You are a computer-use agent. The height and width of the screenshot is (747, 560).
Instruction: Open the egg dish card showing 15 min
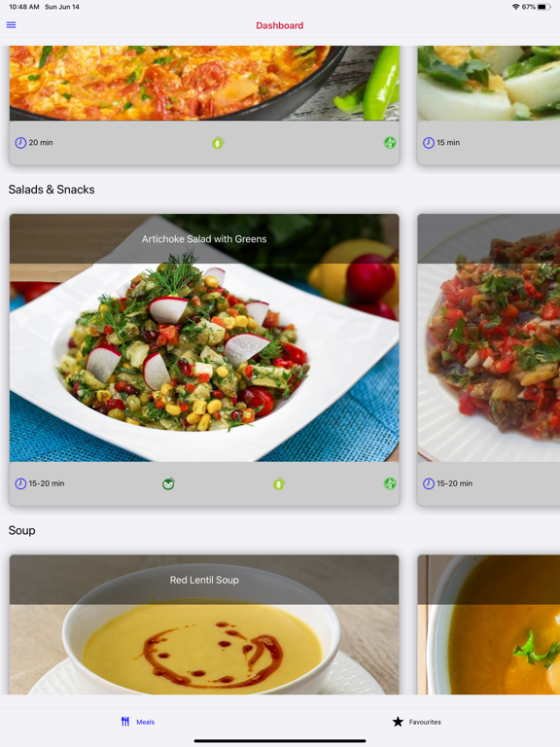point(489,105)
